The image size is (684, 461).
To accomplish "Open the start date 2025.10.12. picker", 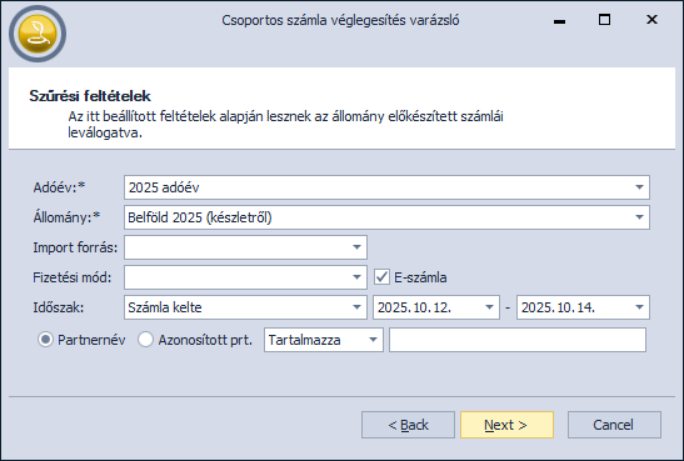I will pos(488,307).
